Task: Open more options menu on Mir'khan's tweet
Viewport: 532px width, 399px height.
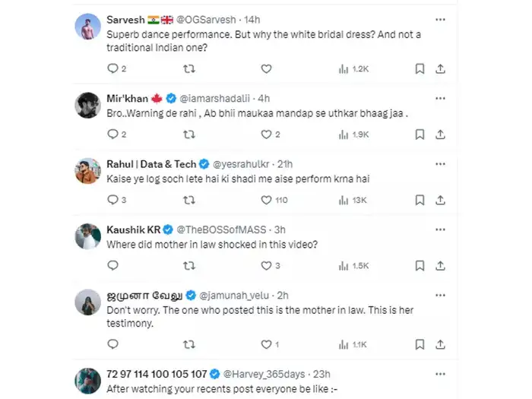Action: pos(440,98)
